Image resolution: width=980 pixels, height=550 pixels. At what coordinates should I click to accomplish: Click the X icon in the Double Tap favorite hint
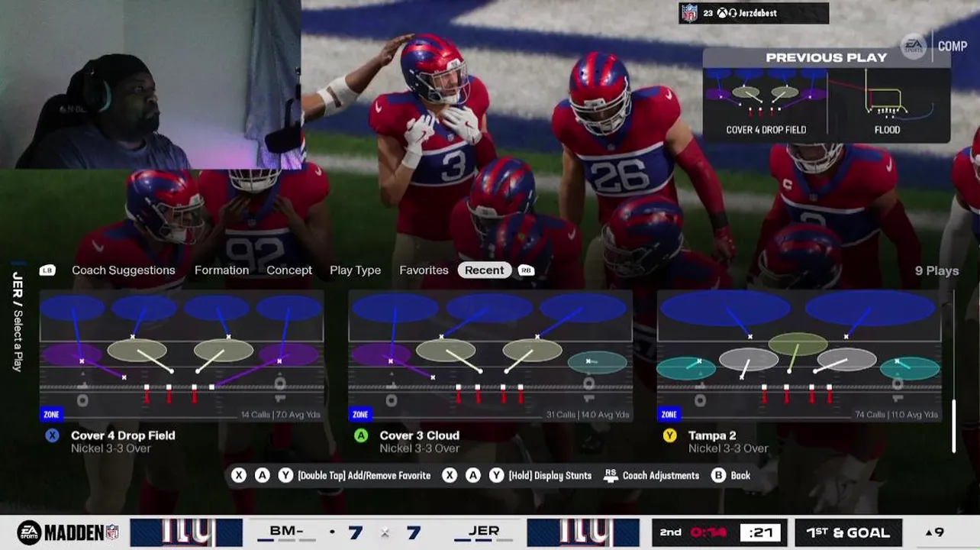(239, 475)
